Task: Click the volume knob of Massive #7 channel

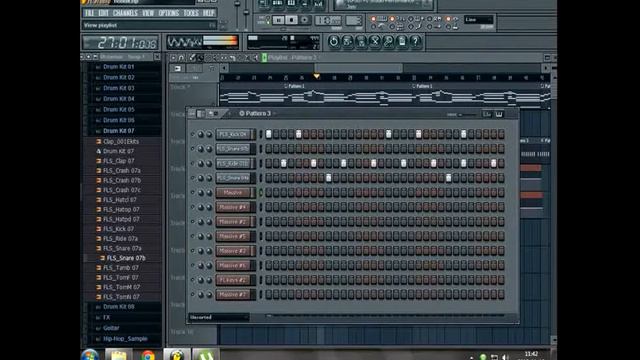Action: [209, 295]
